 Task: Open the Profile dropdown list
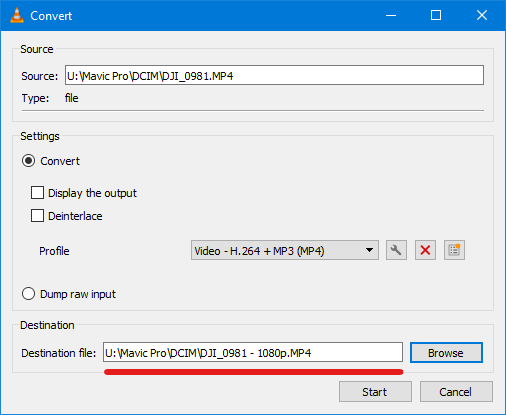[285, 250]
